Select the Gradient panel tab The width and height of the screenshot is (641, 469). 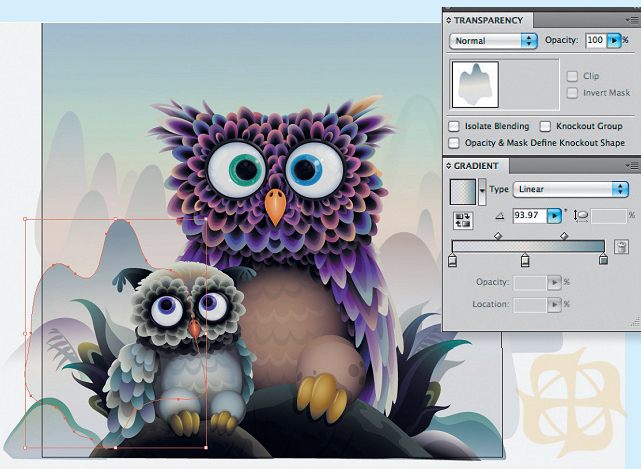[x=476, y=166]
